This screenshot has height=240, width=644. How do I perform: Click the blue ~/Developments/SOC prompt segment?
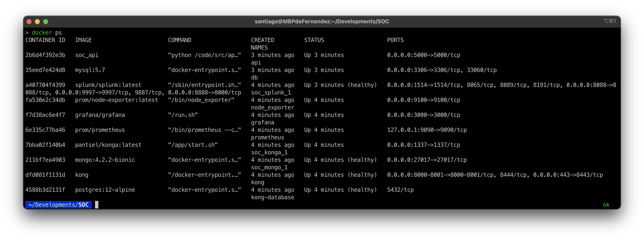pyautogui.click(x=58, y=205)
